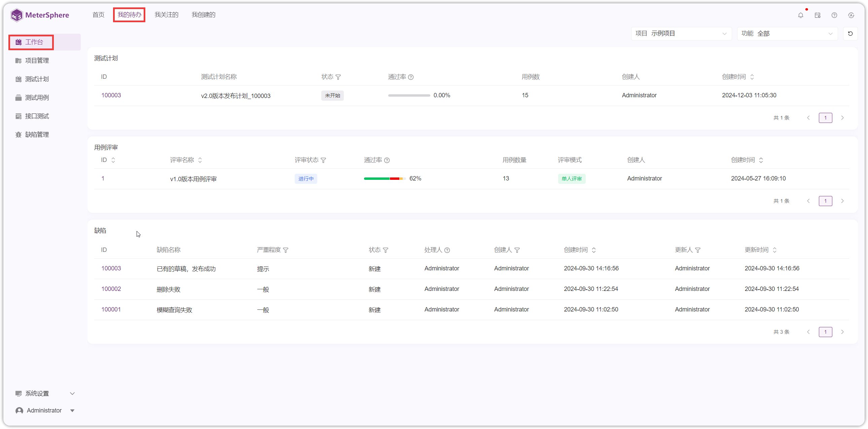868x429 pixels.
Task: Click the MeterSphere logo
Action: pyautogui.click(x=40, y=15)
